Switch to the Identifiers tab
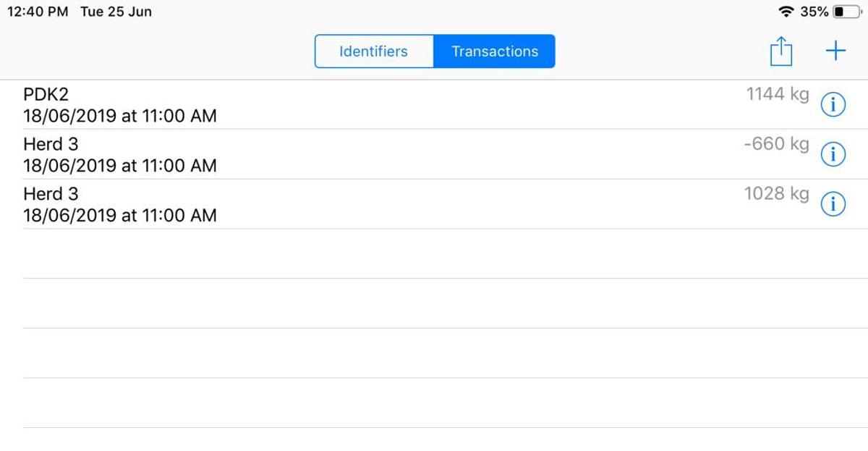The width and height of the screenshot is (868, 451). click(x=373, y=51)
